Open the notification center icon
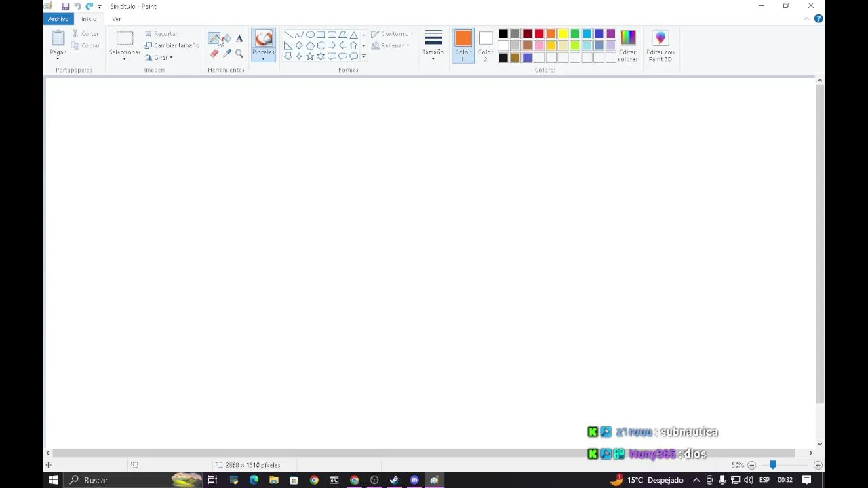 tap(807, 480)
